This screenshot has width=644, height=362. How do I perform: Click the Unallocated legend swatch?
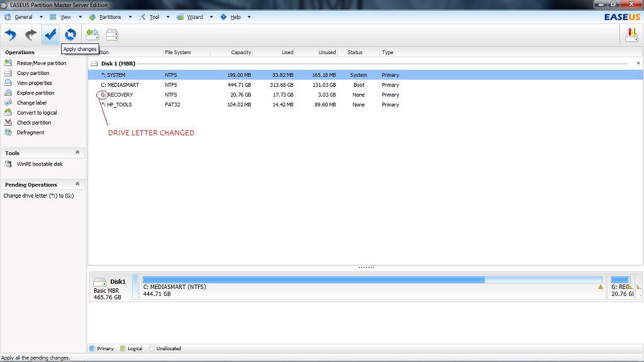[152, 348]
